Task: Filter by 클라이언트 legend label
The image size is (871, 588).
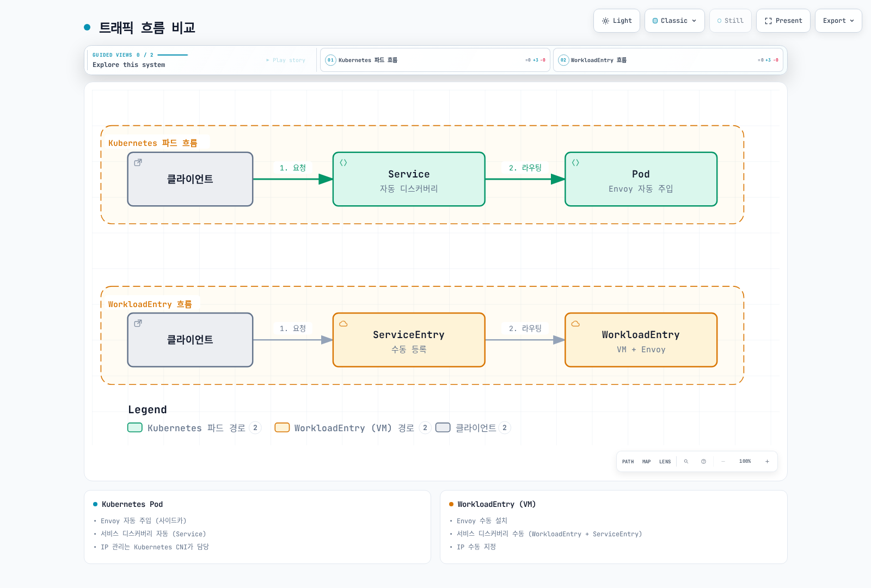Action: (x=476, y=428)
